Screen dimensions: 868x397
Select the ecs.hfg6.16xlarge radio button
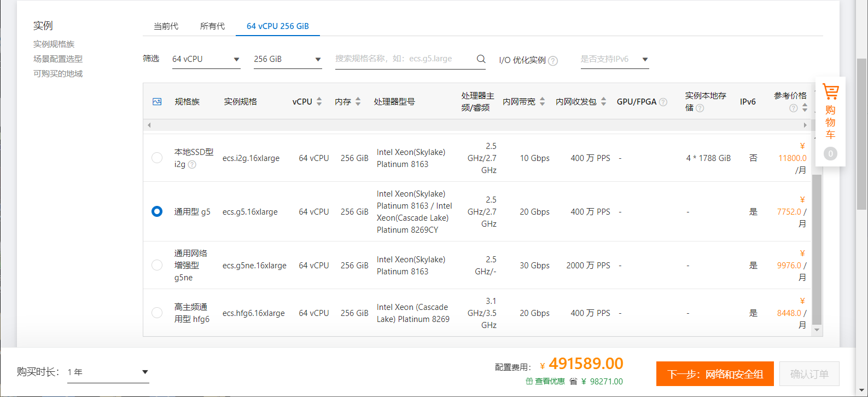tap(157, 313)
